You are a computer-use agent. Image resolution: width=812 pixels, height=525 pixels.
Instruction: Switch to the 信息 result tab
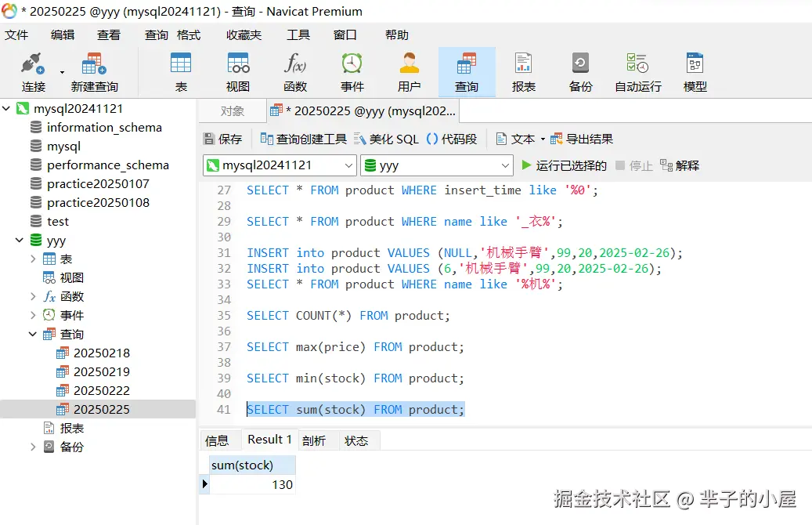tap(217, 440)
